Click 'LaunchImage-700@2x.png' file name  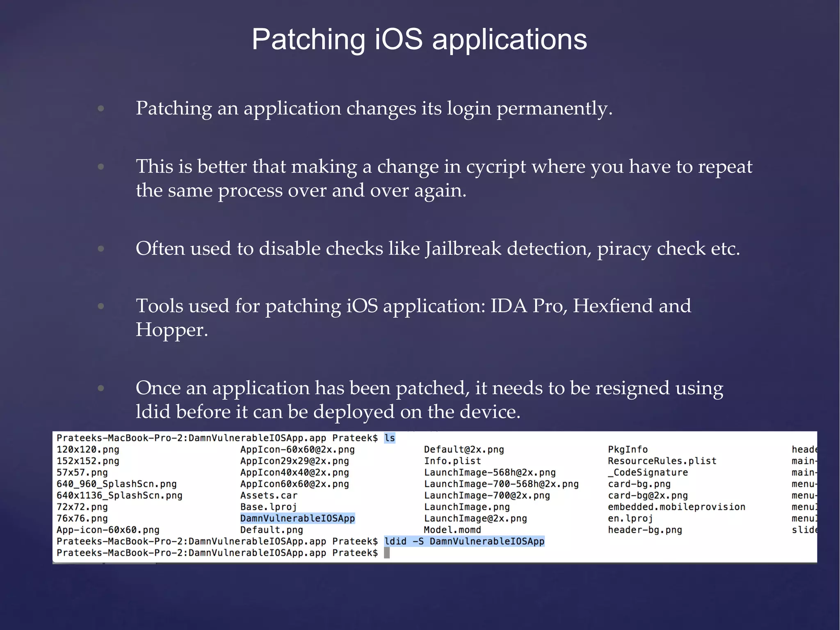click(x=487, y=495)
